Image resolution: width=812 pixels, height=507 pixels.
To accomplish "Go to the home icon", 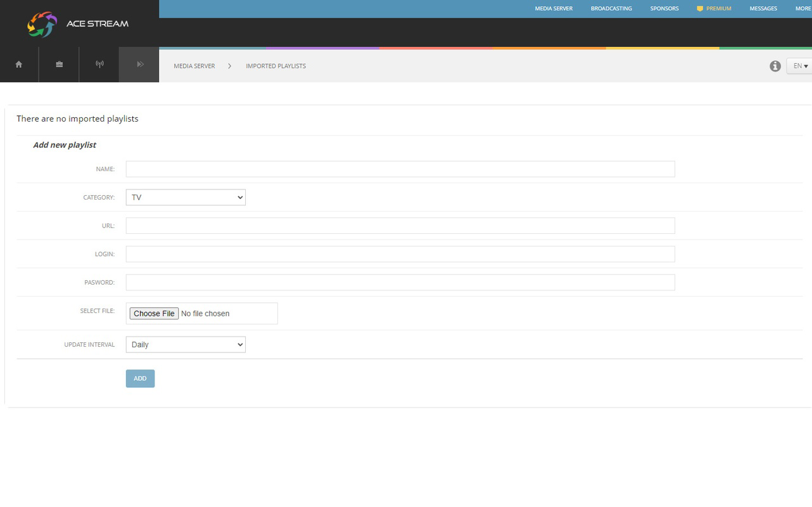I will pos(19,65).
